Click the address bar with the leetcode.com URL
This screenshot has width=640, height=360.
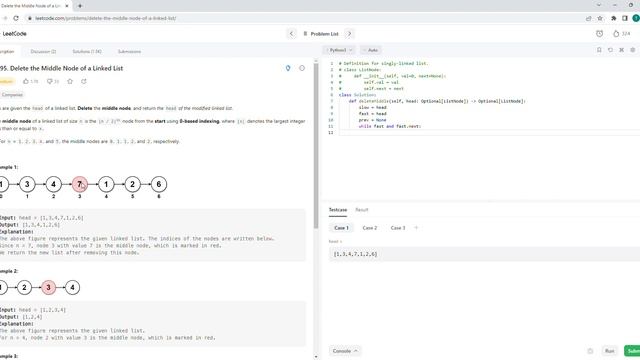105,18
